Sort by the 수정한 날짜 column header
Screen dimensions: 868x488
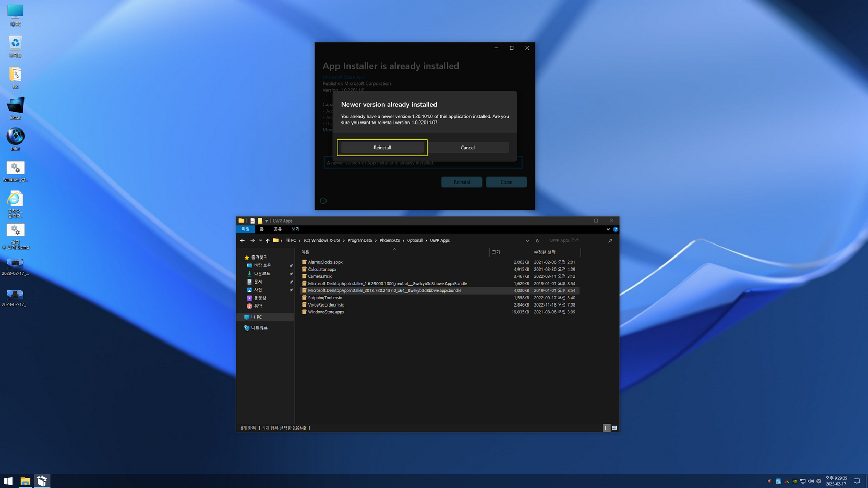click(556, 252)
